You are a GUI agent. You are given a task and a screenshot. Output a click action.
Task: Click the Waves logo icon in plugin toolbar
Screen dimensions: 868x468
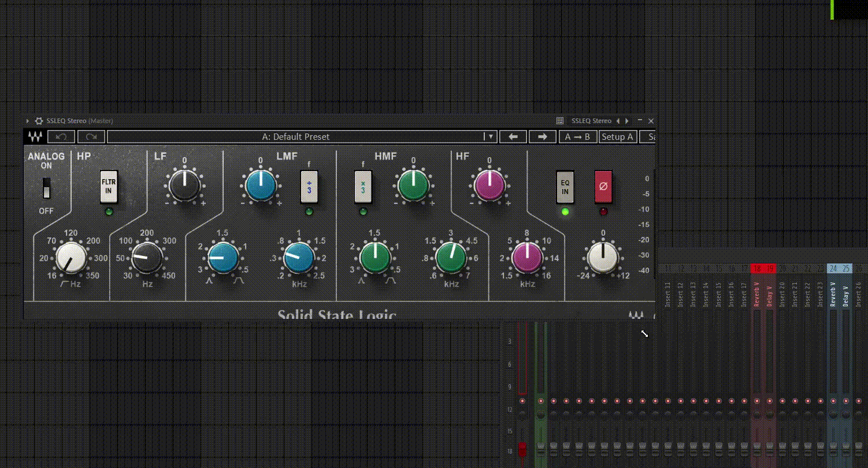pyautogui.click(x=35, y=137)
